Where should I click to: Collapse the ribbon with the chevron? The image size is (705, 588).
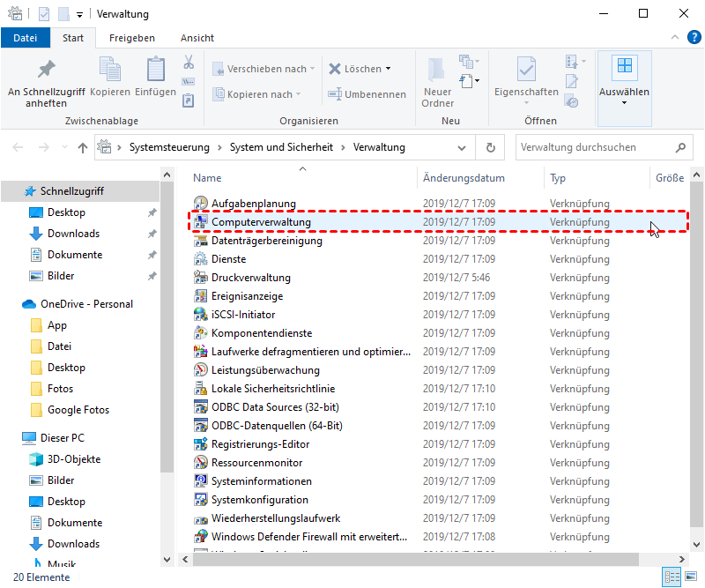pos(672,38)
